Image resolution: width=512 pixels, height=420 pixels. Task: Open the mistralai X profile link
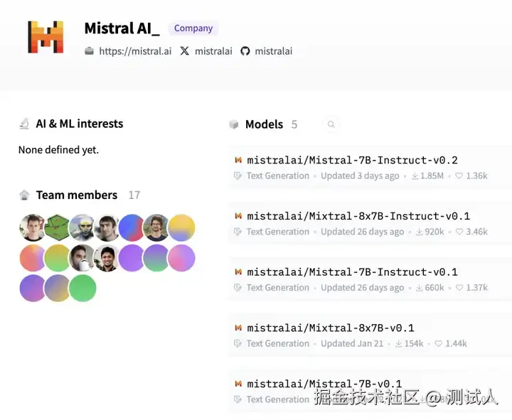coord(213,51)
